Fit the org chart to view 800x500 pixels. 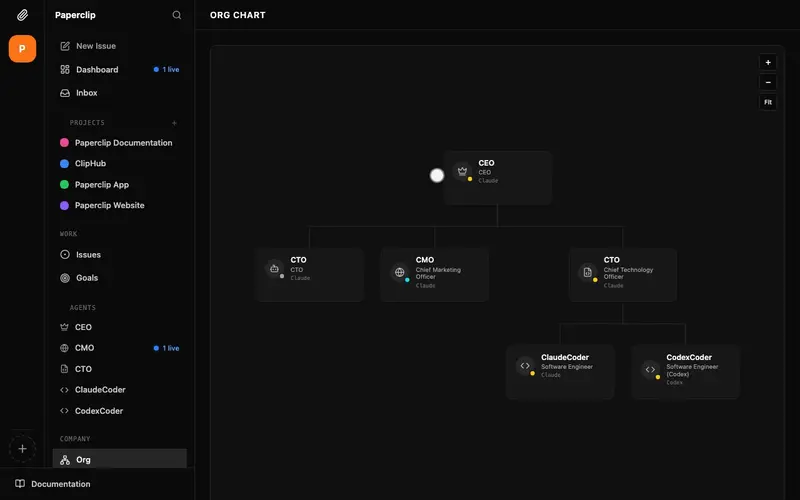tap(768, 102)
